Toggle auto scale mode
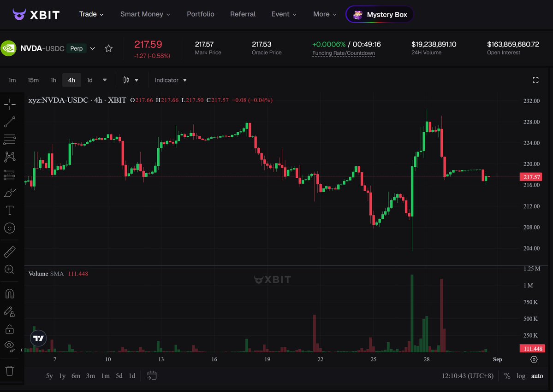Screen dimensions: 553x392 coord(537,376)
